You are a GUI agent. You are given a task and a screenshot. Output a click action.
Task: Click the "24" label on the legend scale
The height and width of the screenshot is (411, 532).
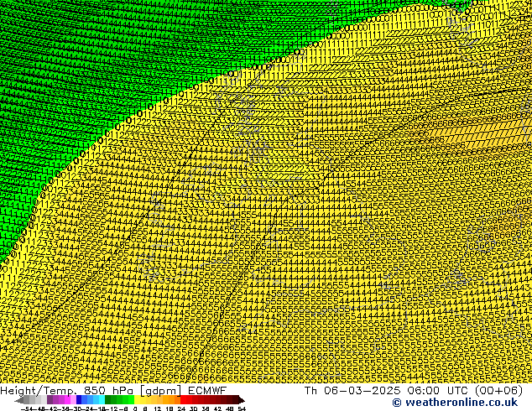[x=181, y=408]
